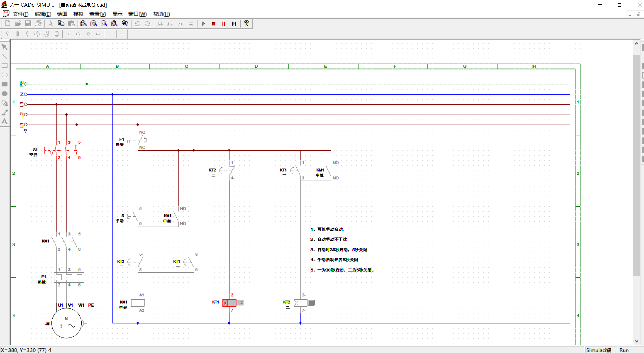Toggle the S 手动 manual switch contact
The width and height of the screenshot is (644, 353).
click(133, 216)
